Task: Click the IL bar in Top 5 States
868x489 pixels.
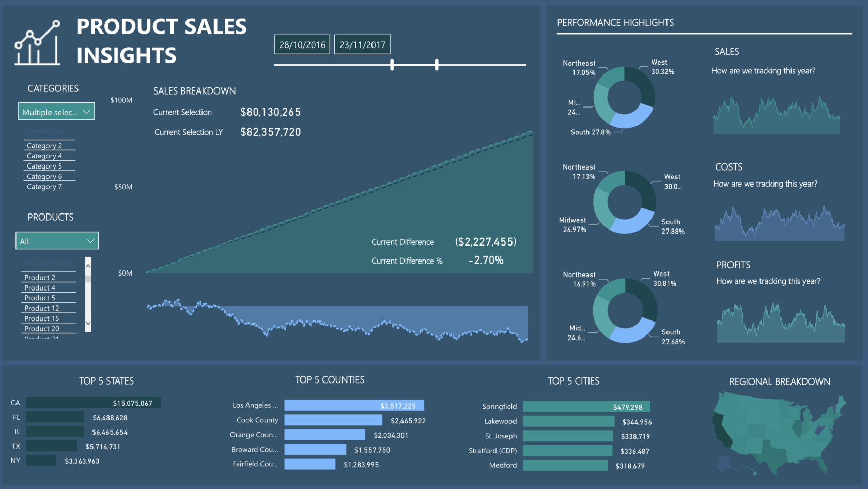Action: (x=55, y=432)
